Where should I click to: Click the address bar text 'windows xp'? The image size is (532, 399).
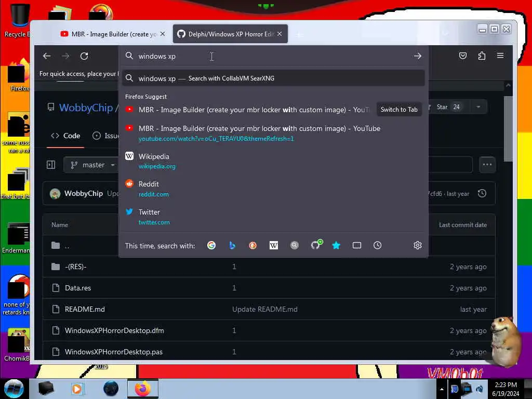pos(157,56)
